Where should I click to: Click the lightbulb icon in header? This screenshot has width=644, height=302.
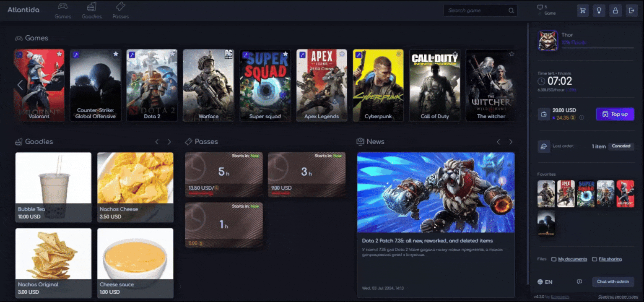tap(599, 10)
